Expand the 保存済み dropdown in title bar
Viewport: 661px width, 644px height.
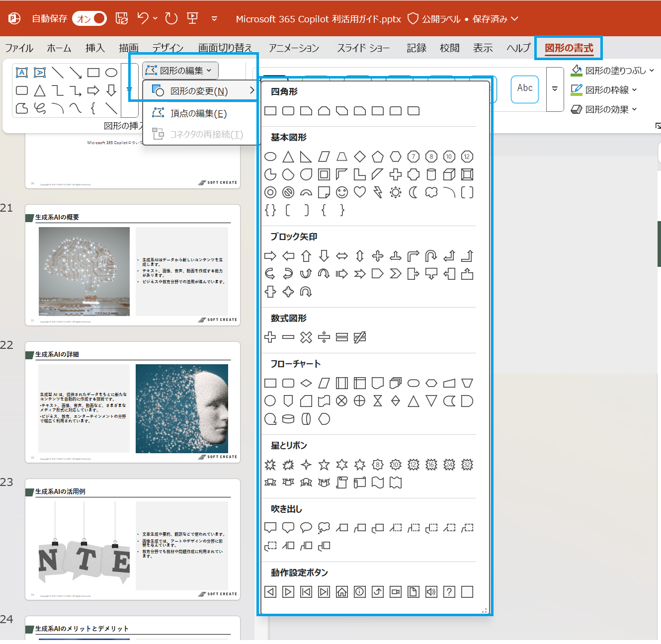[514, 19]
